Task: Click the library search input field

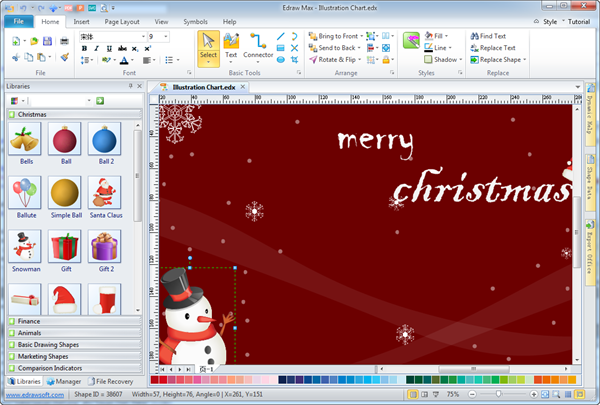Action: pyautogui.click(x=58, y=101)
